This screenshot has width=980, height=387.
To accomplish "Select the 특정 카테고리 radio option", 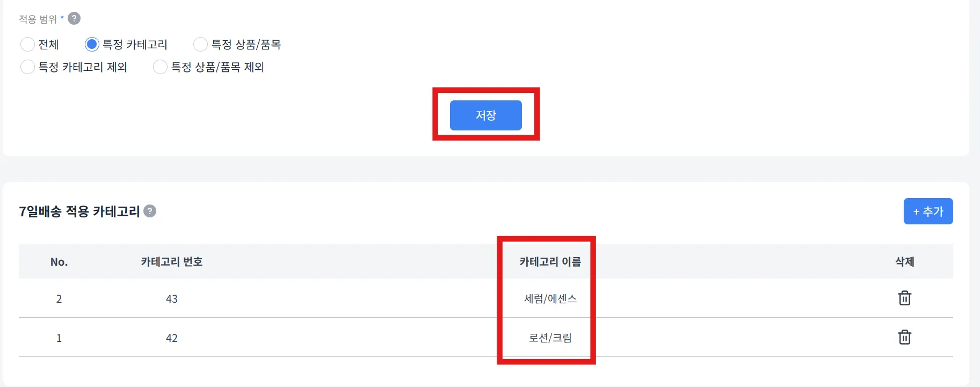I will (92, 45).
